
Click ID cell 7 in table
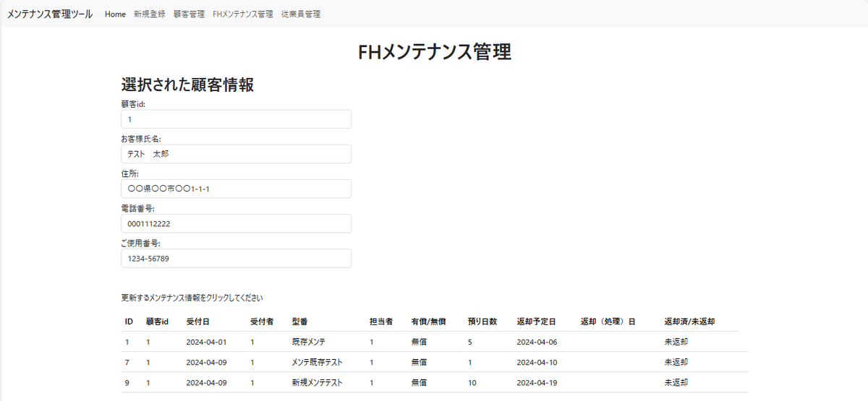coord(127,362)
